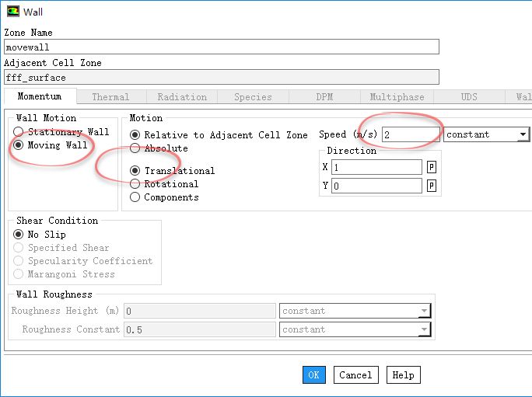This screenshot has width=532, height=397.
Task: Click the Fluent icon in the Wall title bar
Action: [x=13, y=11]
